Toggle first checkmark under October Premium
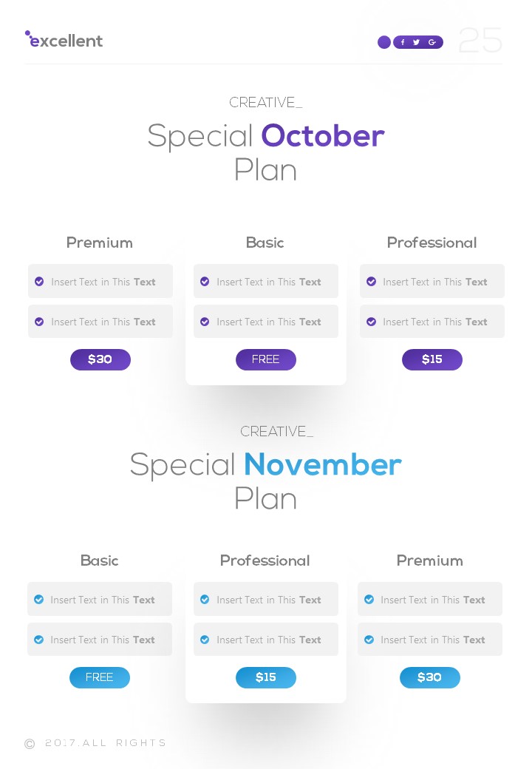 [x=39, y=282]
